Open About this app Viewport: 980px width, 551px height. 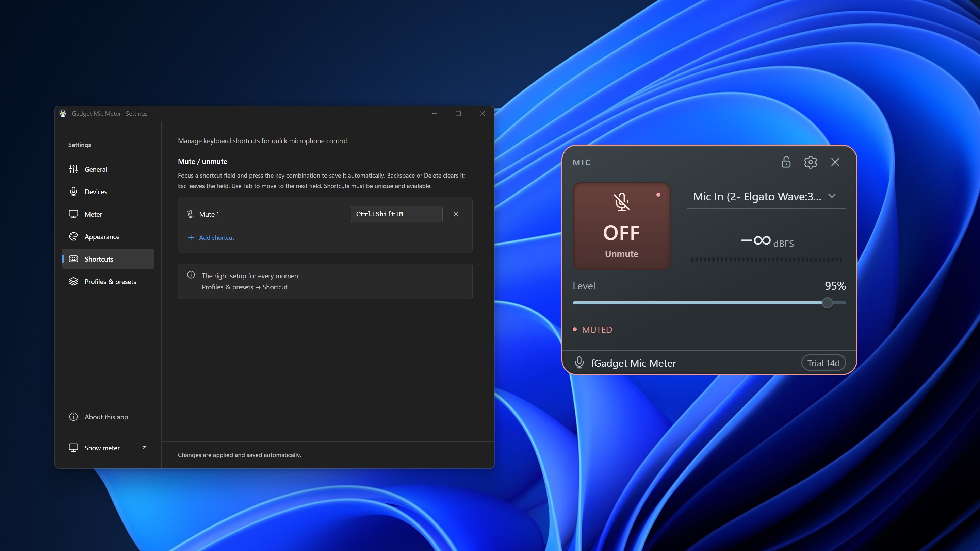coord(108,417)
